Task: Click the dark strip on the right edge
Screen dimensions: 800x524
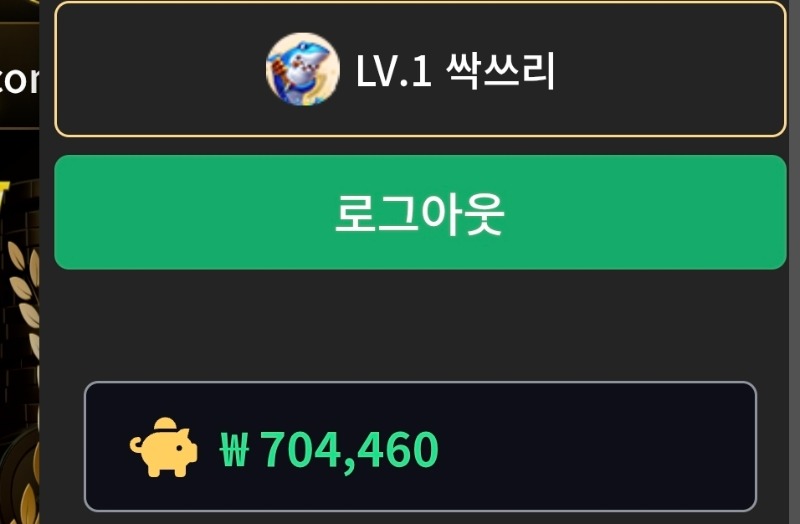Action: [x=794, y=262]
